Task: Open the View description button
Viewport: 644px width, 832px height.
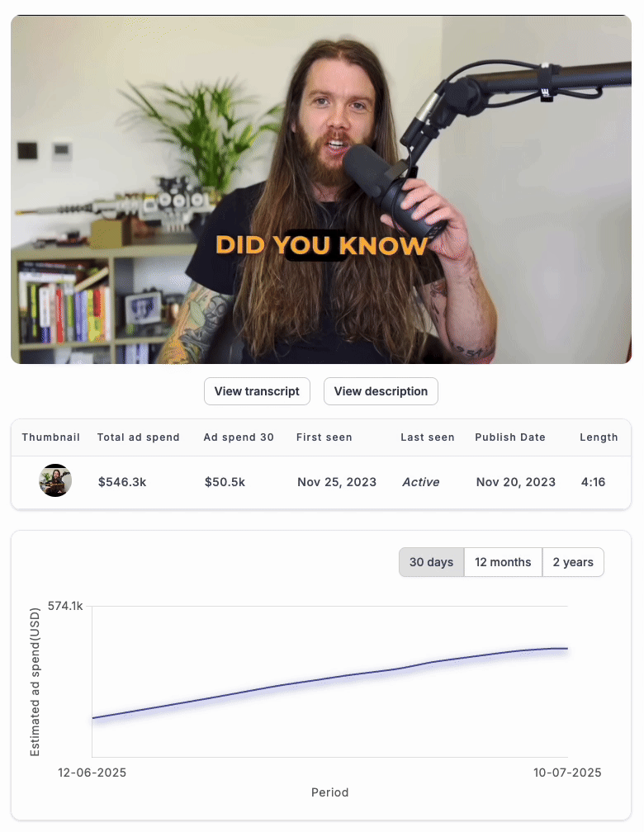Action: [x=381, y=391]
